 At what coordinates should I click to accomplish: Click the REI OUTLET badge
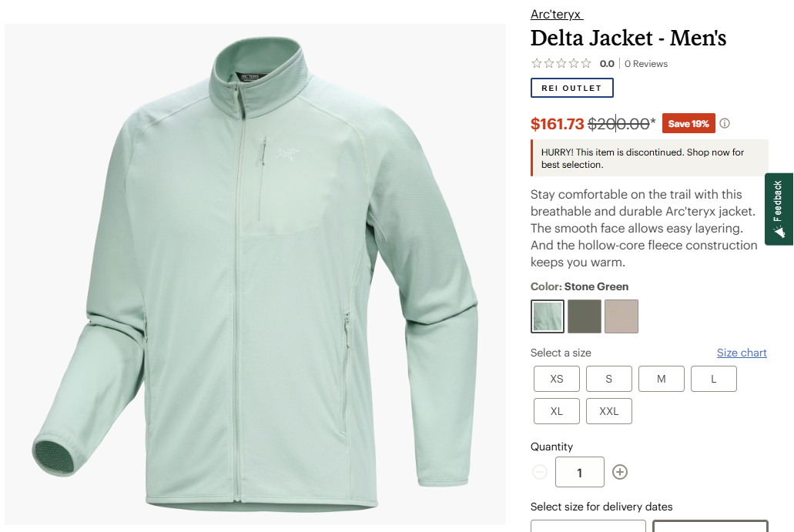(x=572, y=88)
